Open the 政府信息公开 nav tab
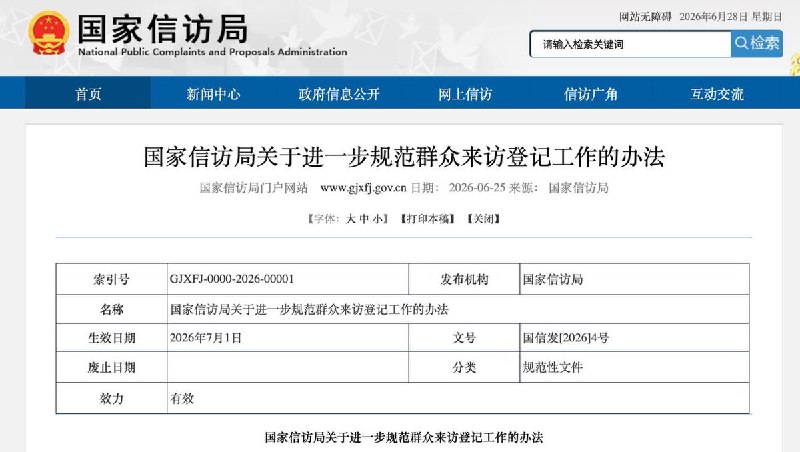Screen dimensions: 800x452 pyautogui.click(x=339, y=94)
